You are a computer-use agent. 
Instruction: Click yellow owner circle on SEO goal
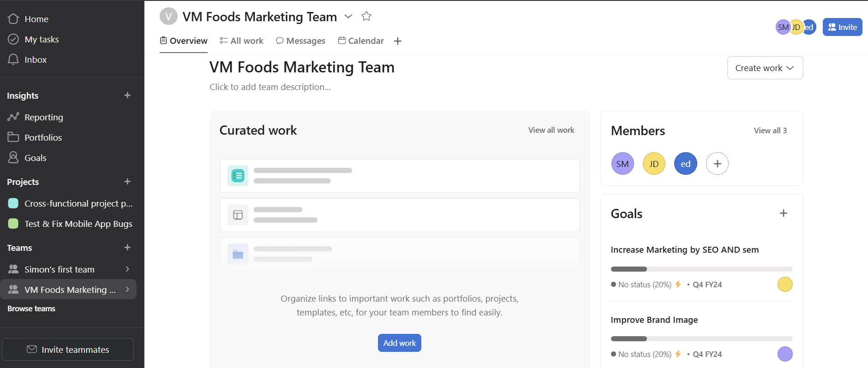[785, 285]
